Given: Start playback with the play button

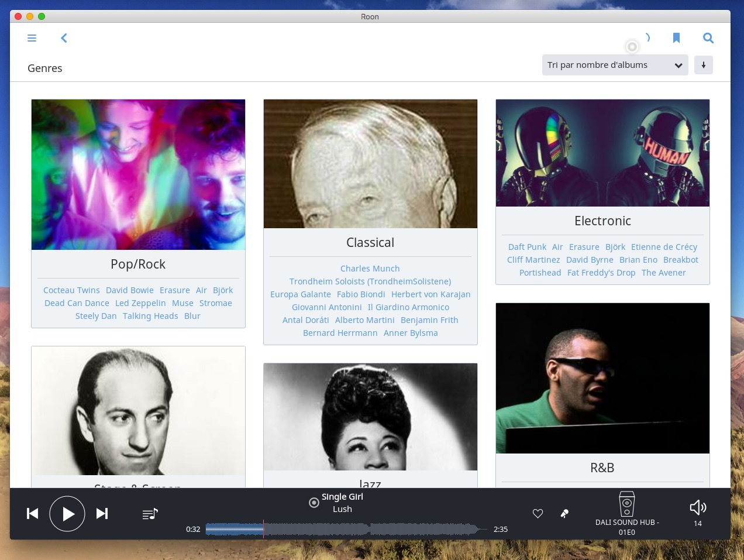Looking at the screenshot, I should 67,514.
